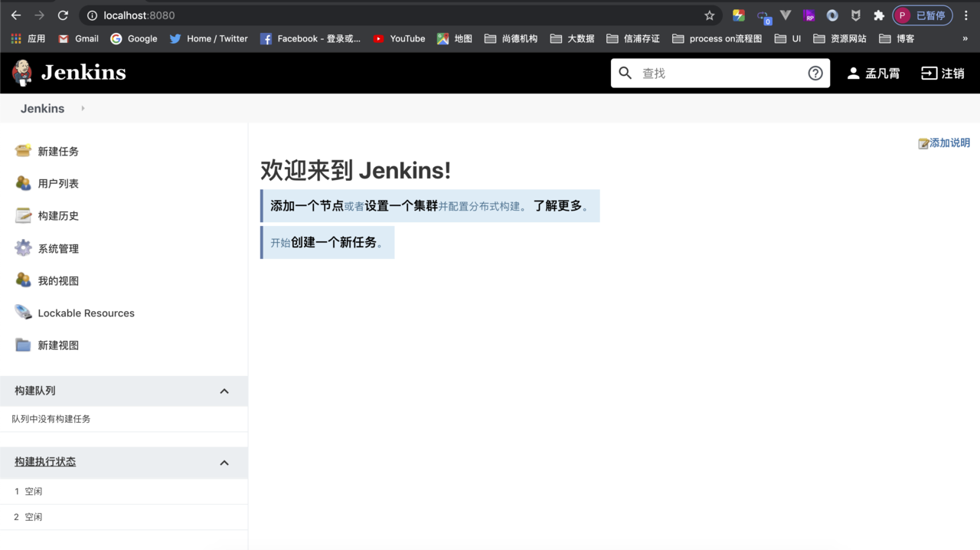Click the 新建任务 new item icon
The image size is (980, 550).
23,151
